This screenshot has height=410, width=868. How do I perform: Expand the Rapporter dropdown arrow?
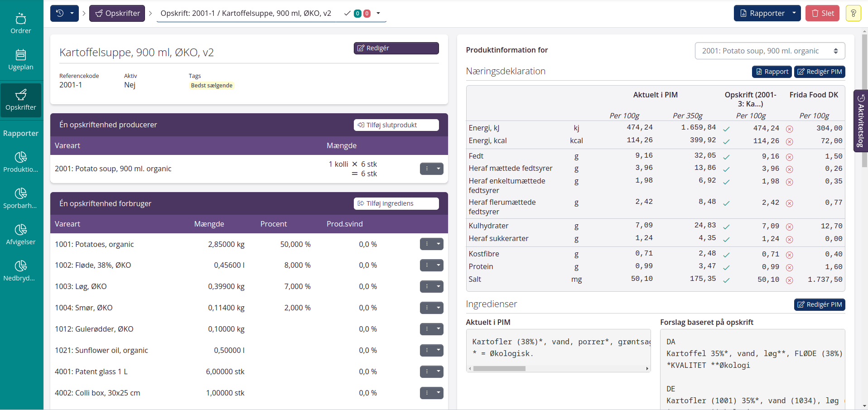[794, 14]
